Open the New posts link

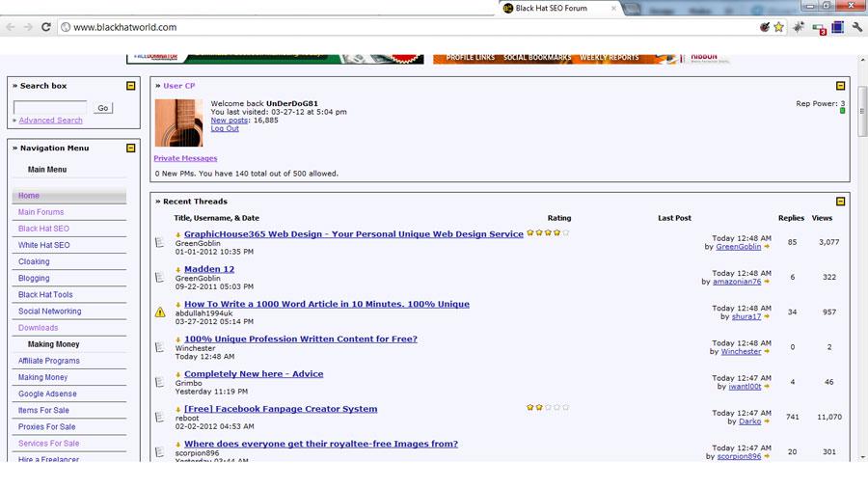[230, 120]
